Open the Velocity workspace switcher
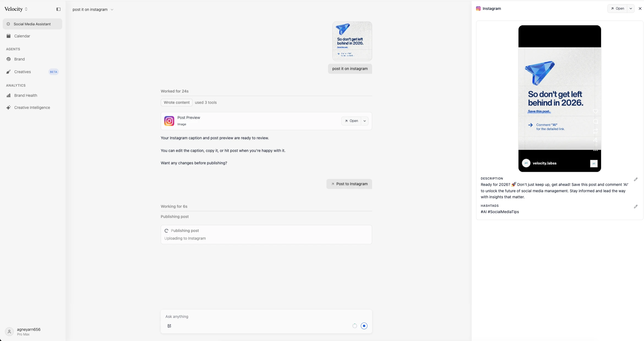 coord(16,9)
